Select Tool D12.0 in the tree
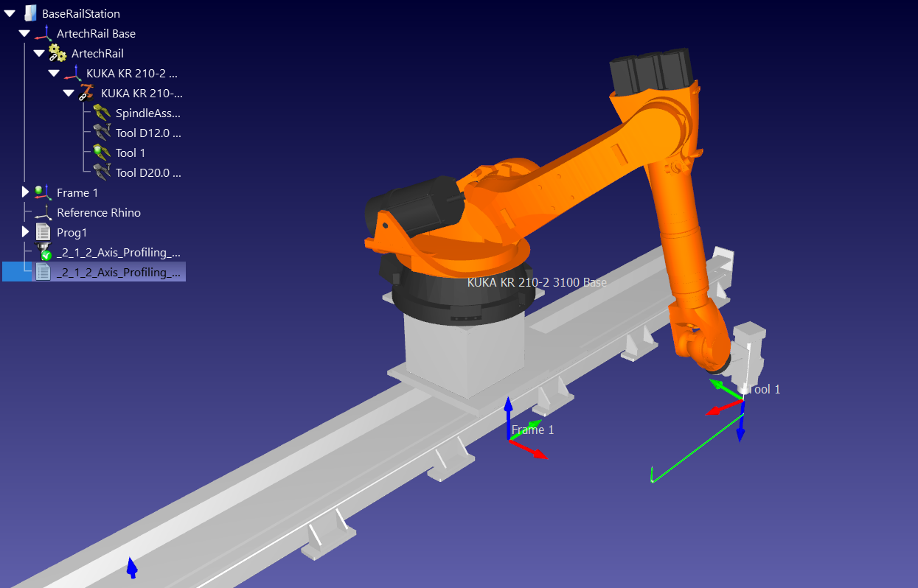 point(147,133)
